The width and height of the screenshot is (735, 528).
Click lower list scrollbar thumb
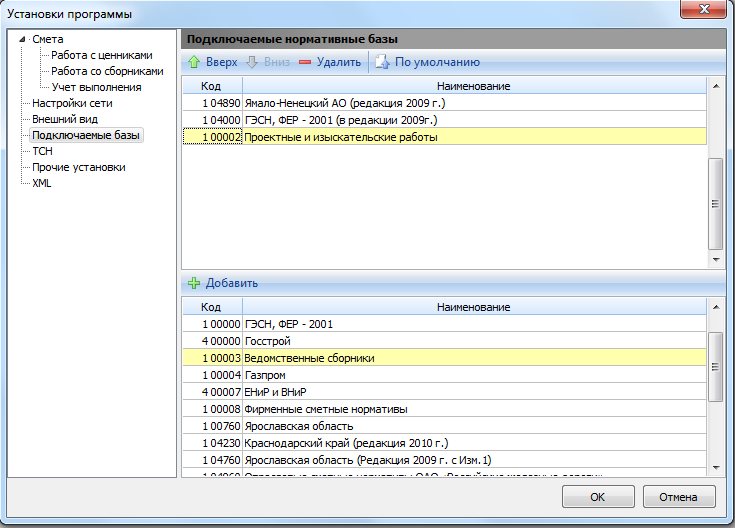tap(715, 367)
